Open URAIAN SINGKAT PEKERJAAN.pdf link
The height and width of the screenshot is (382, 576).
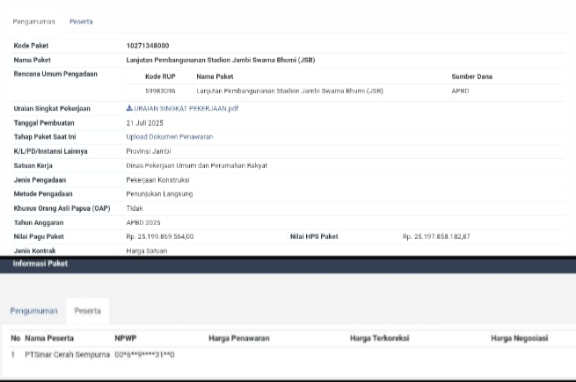click(x=186, y=108)
